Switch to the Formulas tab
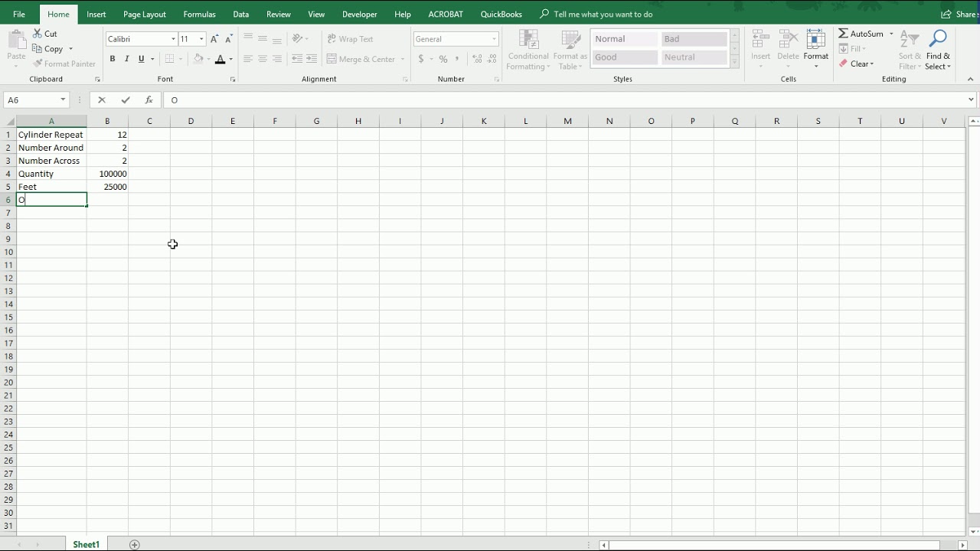 click(x=199, y=15)
